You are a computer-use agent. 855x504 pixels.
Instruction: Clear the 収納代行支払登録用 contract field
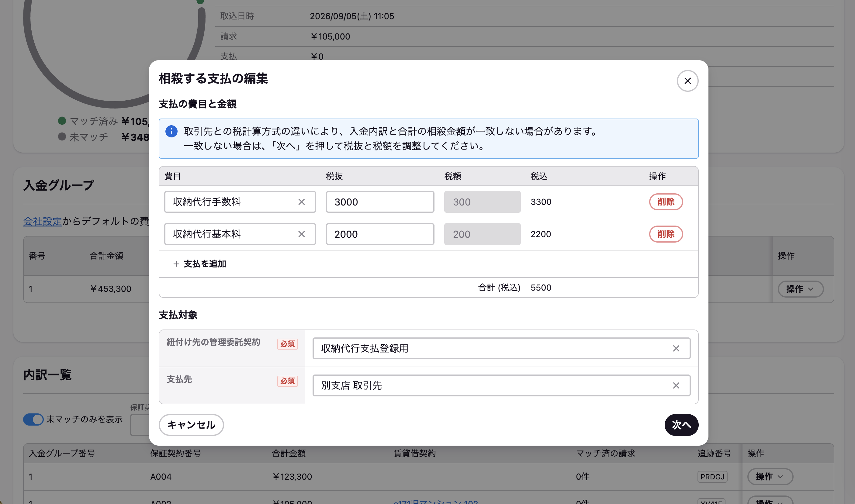click(x=676, y=348)
